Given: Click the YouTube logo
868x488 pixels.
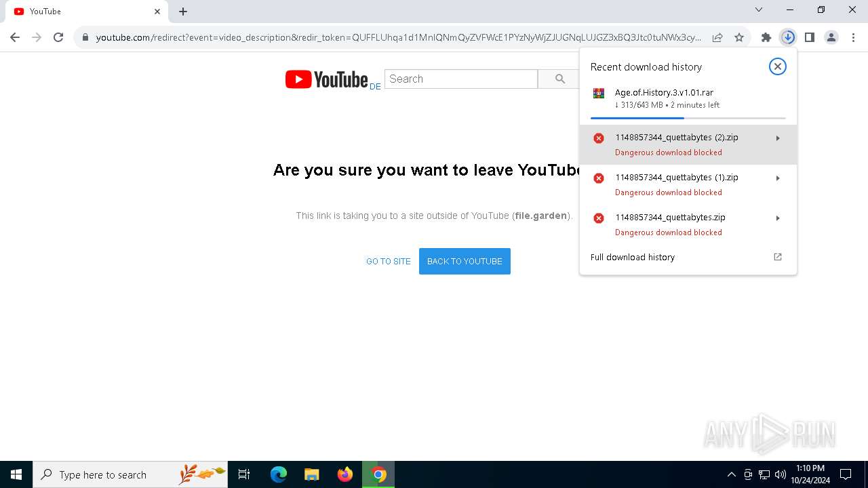Looking at the screenshot, I should pos(327,79).
